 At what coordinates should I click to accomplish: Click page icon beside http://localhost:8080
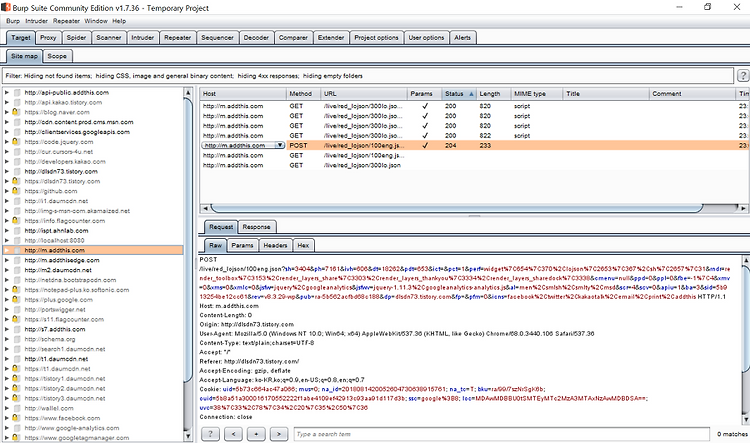click(17, 240)
